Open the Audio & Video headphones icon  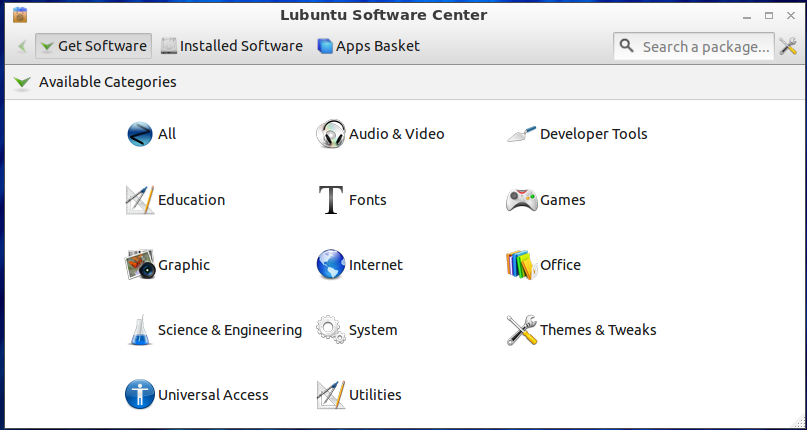pos(331,134)
